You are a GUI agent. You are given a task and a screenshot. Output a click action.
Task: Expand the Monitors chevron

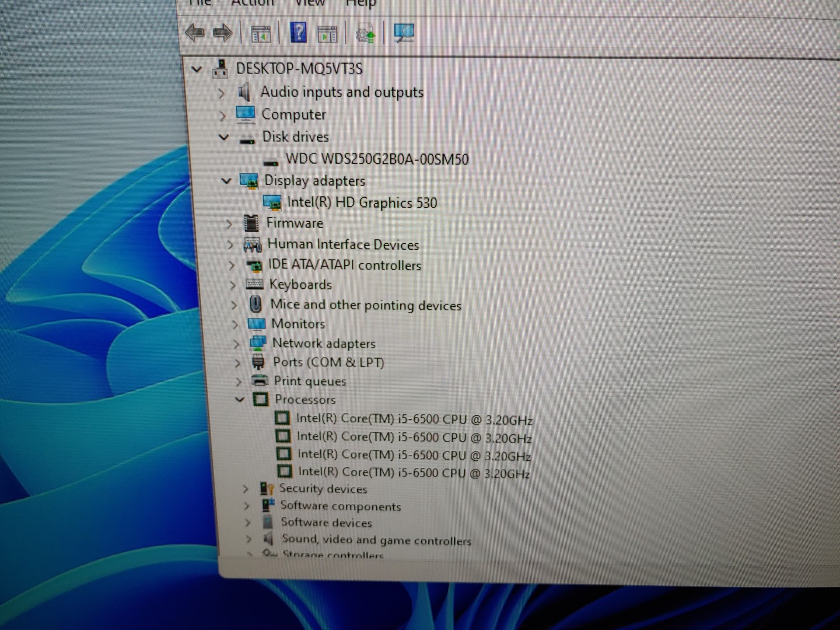(x=235, y=324)
